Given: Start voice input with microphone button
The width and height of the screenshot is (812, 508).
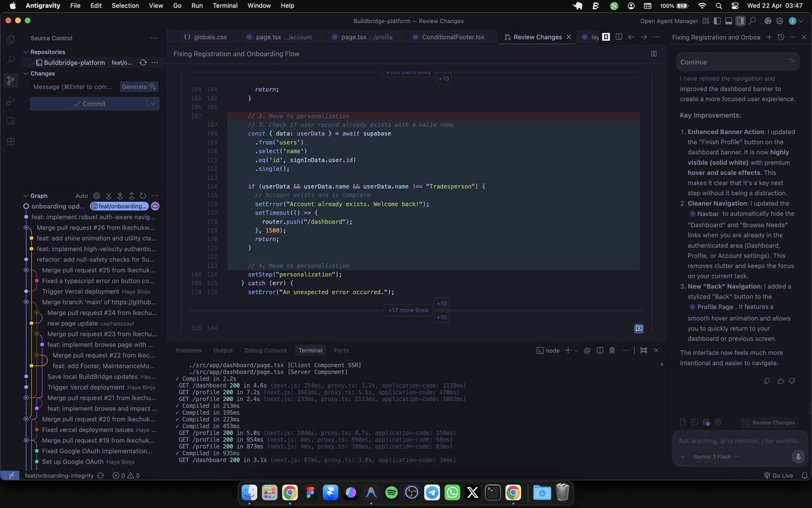Looking at the screenshot, I should point(798,457).
